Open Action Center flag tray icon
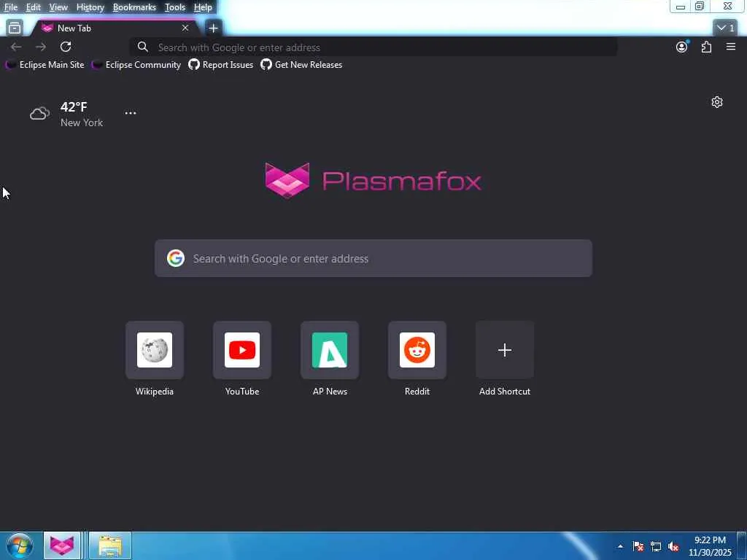This screenshot has width=747, height=560. tap(638, 546)
